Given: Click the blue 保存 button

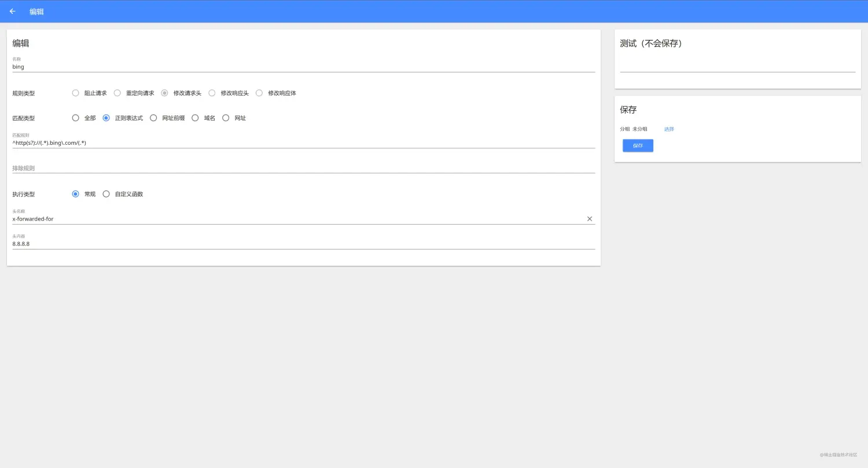Looking at the screenshot, I should [638, 146].
